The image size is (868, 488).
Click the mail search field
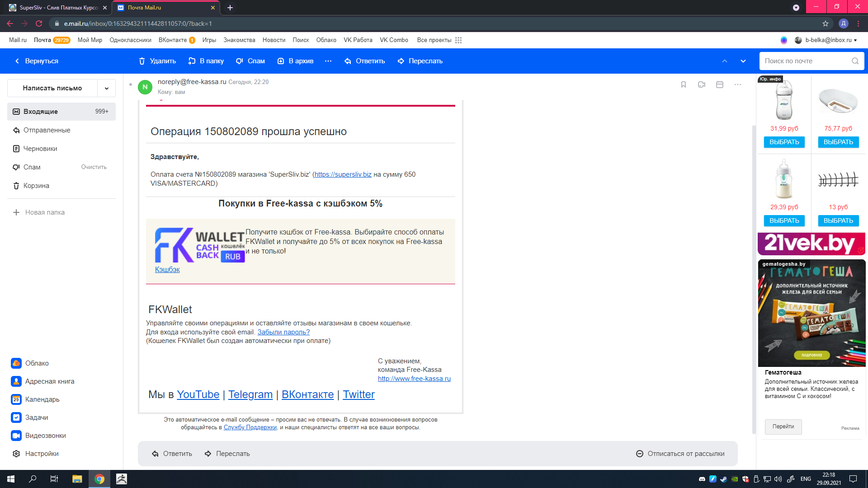click(805, 61)
